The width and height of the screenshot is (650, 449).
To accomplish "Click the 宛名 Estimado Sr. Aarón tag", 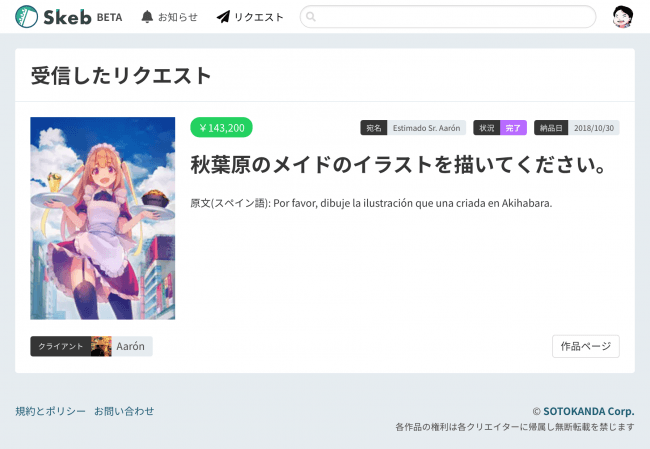I will click(x=412, y=128).
